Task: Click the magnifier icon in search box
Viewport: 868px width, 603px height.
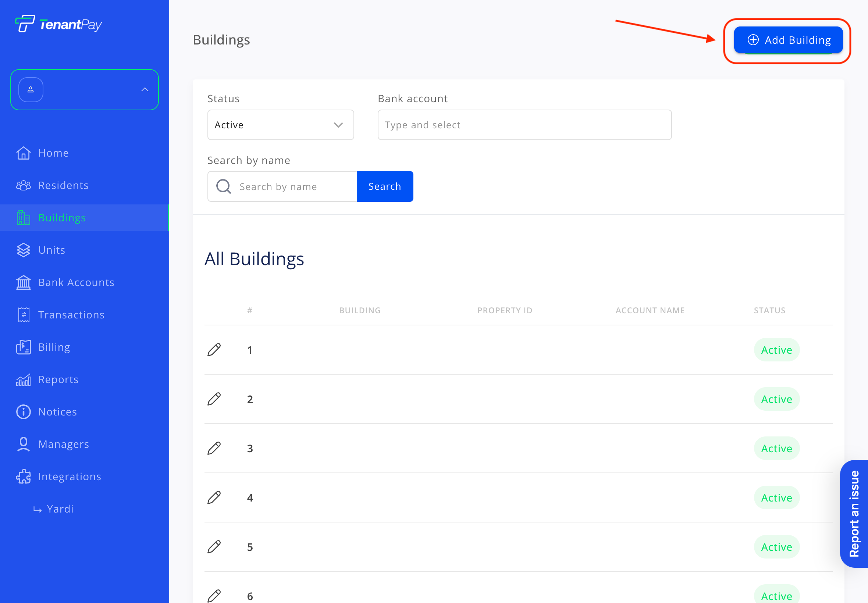Action: click(223, 186)
